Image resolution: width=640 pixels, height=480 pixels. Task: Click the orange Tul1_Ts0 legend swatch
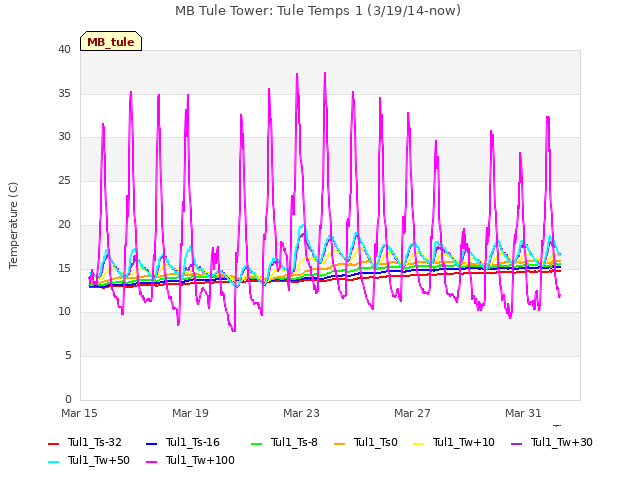(339, 443)
